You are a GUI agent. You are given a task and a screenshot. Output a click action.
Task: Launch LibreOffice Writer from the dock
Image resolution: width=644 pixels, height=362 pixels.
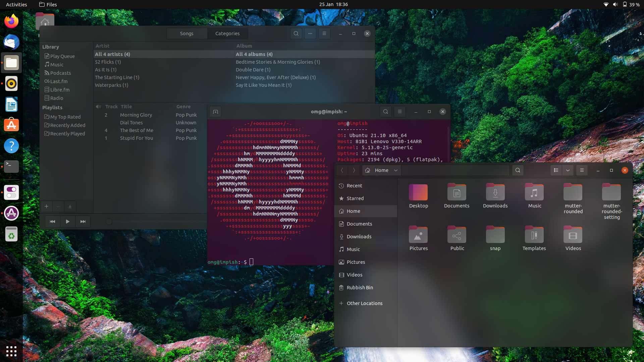point(11,104)
